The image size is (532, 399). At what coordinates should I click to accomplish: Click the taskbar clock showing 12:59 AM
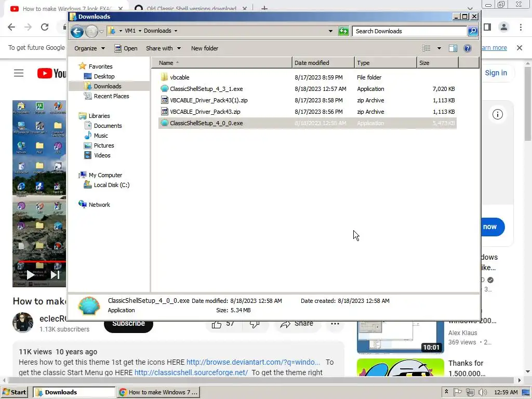[506, 392]
